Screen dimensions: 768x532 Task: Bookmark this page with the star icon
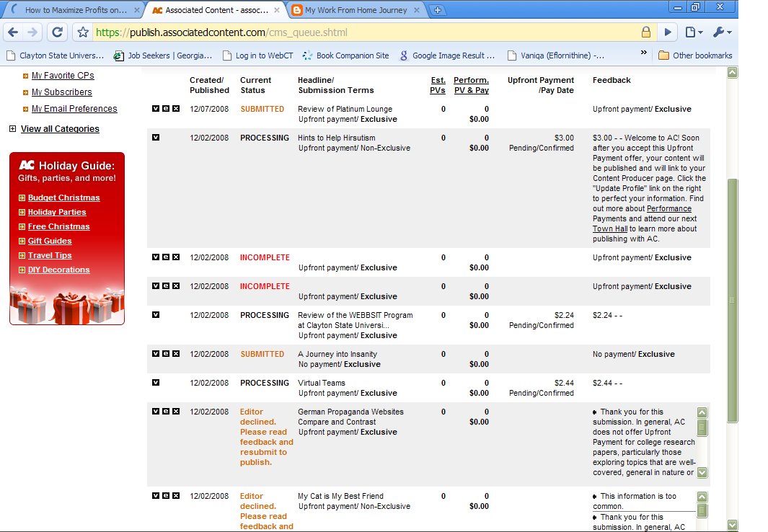coord(83,32)
